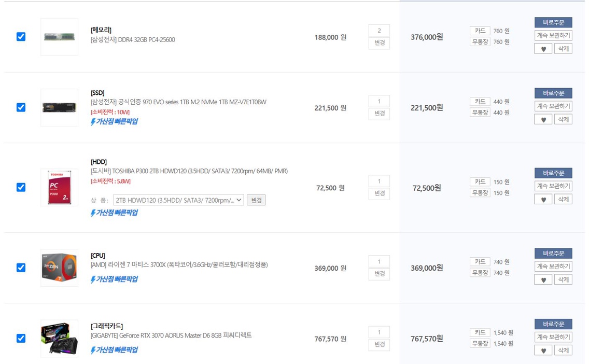The image size is (589, 364).
Task: Open the TOSHIBA HDD product thumbnail
Action: 59,187
